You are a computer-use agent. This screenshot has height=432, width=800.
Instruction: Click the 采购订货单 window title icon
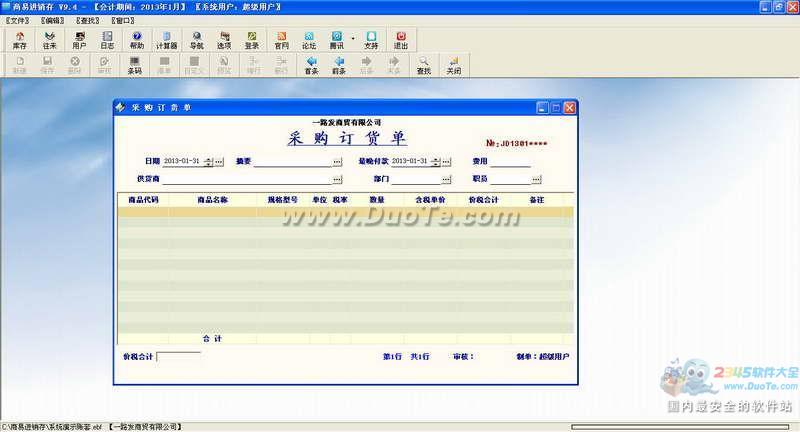(120, 107)
